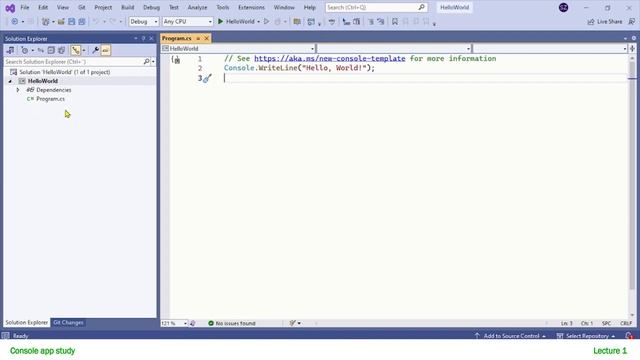Click the Search (Ctrl+Q) box

click(376, 7)
